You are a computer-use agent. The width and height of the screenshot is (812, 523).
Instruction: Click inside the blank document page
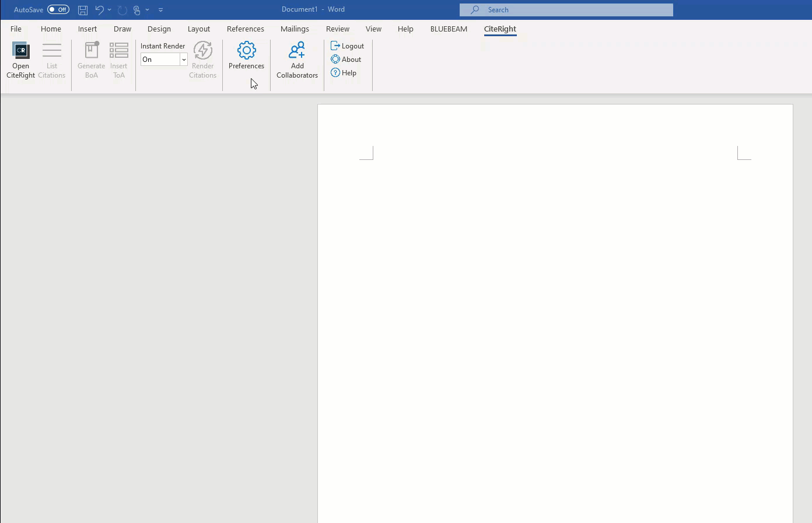555,313
